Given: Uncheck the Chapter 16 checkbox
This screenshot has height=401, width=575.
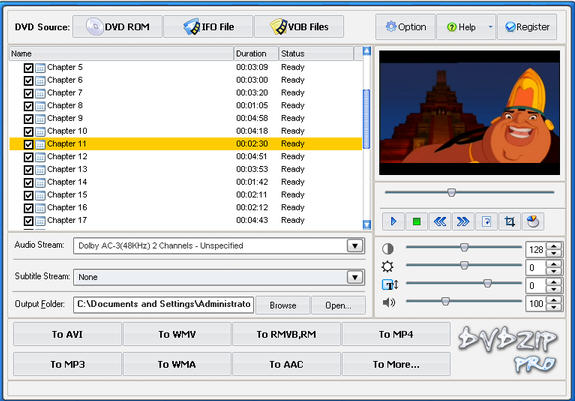Looking at the screenshot, I should tap(28, 208).
